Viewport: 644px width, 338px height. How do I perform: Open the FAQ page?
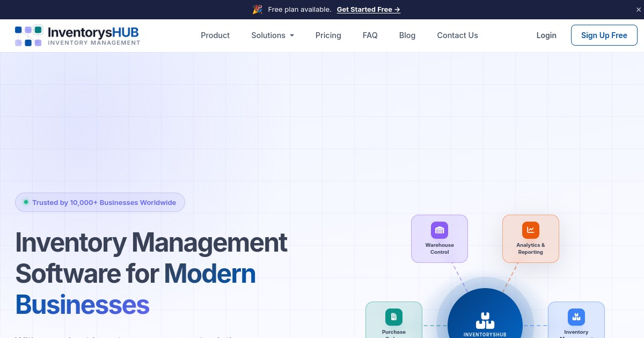[370, 35]
